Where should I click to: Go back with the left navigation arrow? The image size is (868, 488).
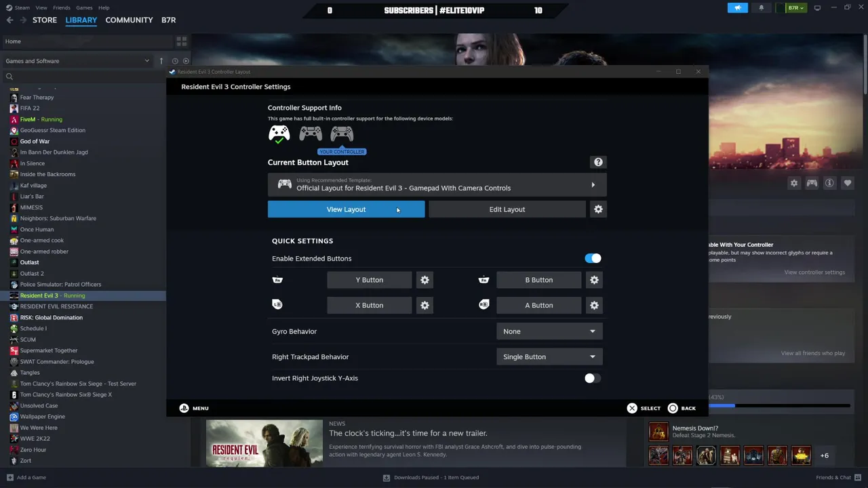point(9,20)
